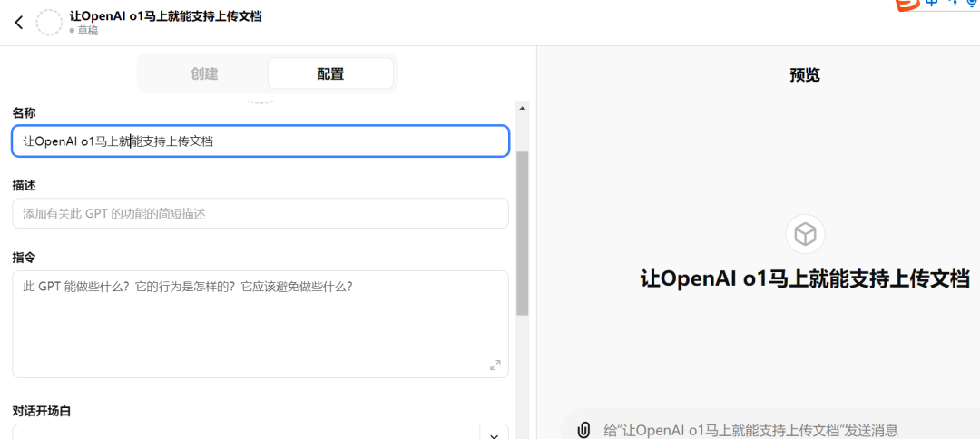
Task: Click the cube icon in the preview
Action: click(805, 235)
